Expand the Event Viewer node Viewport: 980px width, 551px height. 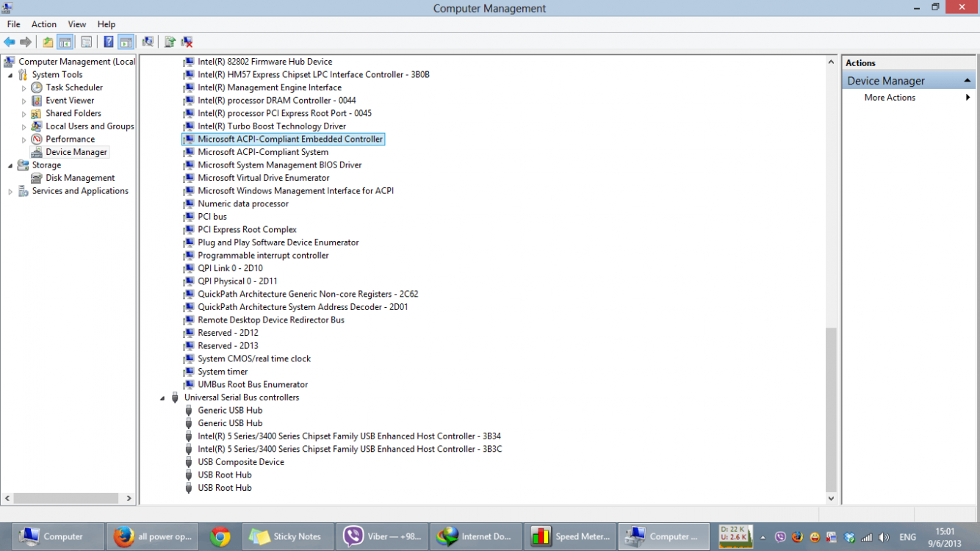(24, 101)
